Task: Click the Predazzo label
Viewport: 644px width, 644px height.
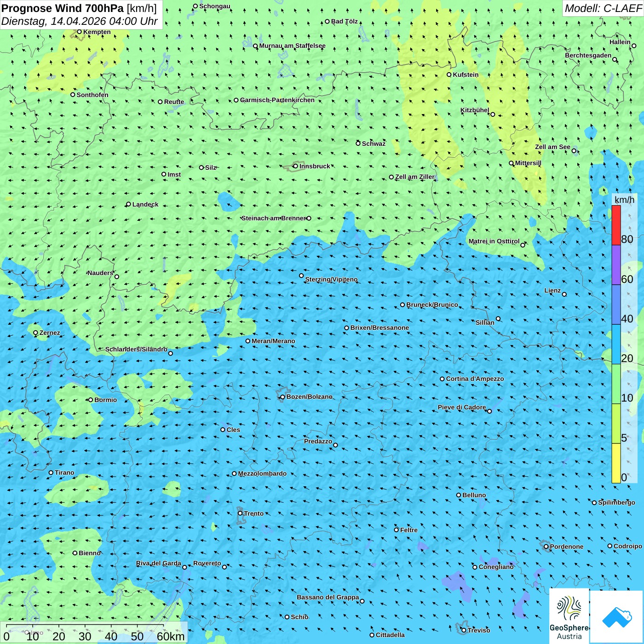Action: coord(318,441)
